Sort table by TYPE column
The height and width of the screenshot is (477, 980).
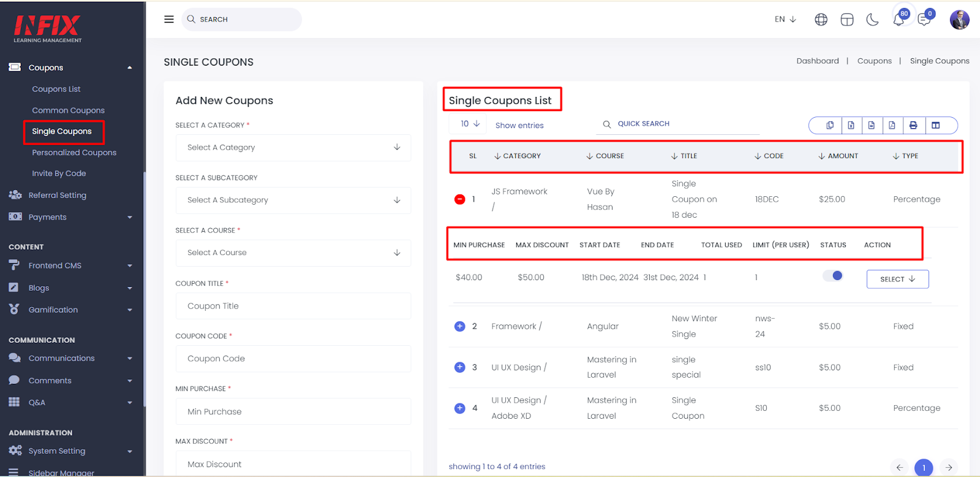click(905, 156)
